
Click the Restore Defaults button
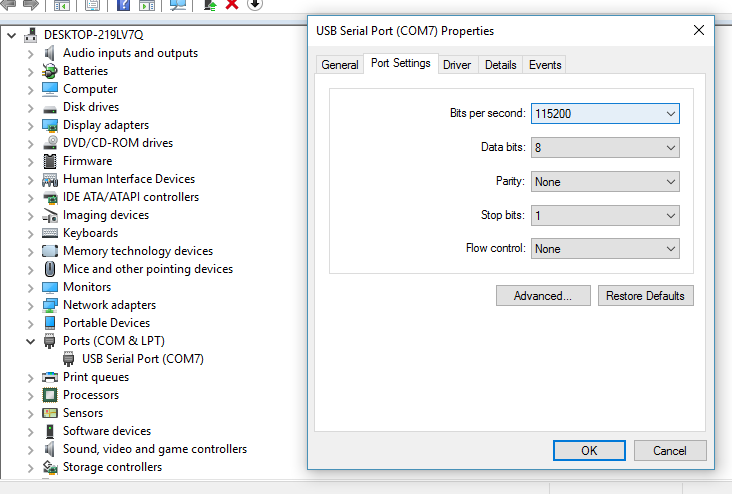(645, 296)
